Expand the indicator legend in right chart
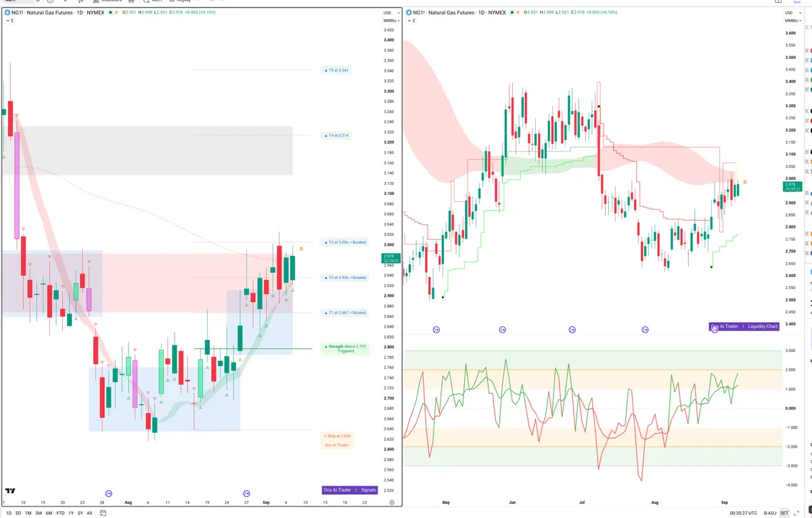The height and width of the screenshot is (518, 812). 411,21
